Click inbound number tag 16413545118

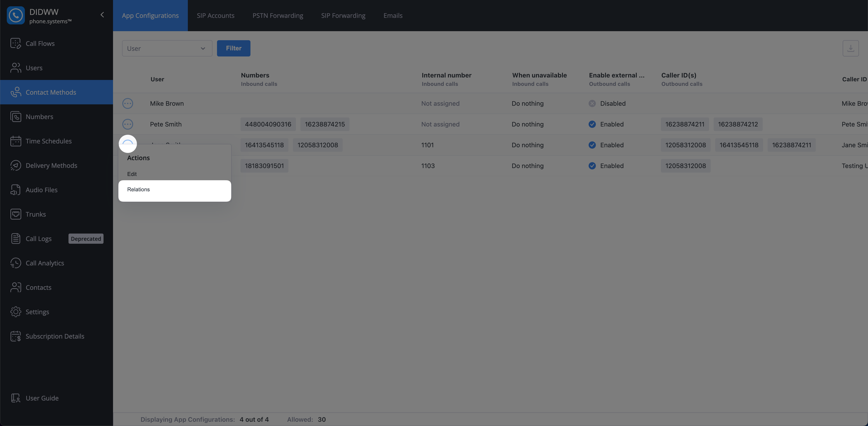(264, 145)
